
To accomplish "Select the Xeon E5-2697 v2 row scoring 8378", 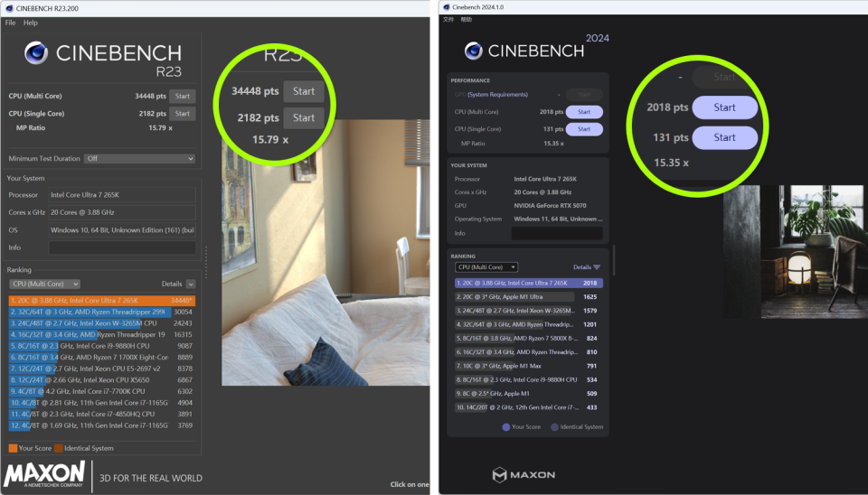I will [102, 369].
